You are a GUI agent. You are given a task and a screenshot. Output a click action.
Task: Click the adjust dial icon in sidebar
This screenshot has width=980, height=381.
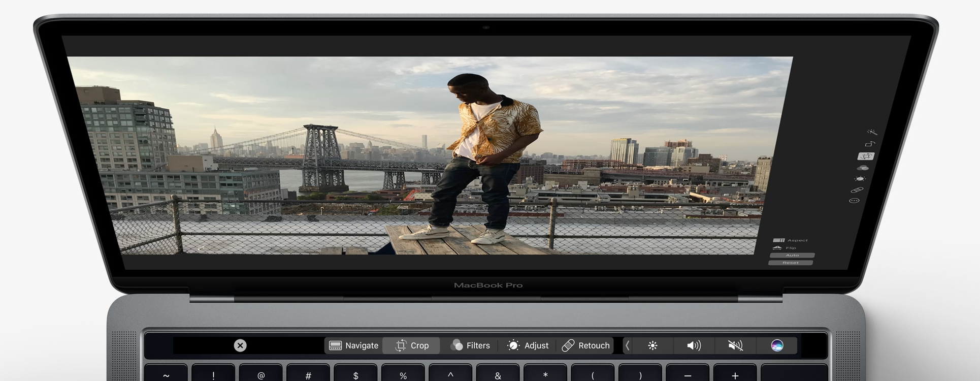(x=860, y=179)
